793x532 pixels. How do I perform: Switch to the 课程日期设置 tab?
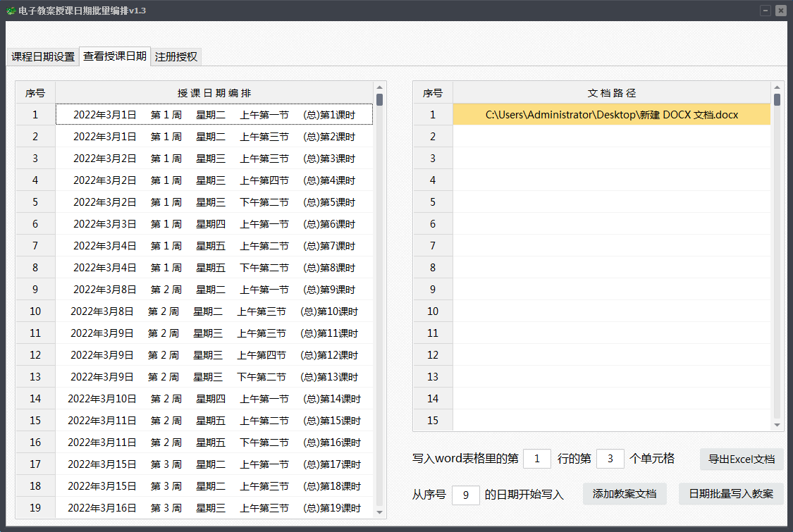(x=43, y=57)
